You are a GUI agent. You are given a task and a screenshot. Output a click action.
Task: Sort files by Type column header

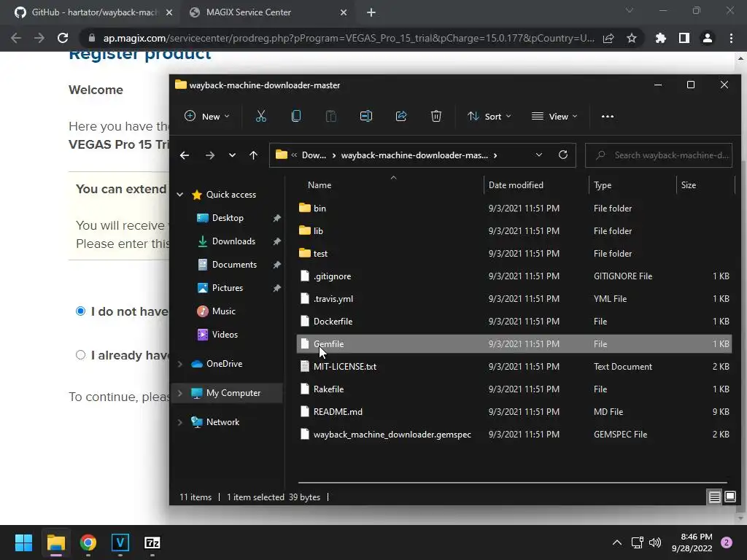pos(603,185)
